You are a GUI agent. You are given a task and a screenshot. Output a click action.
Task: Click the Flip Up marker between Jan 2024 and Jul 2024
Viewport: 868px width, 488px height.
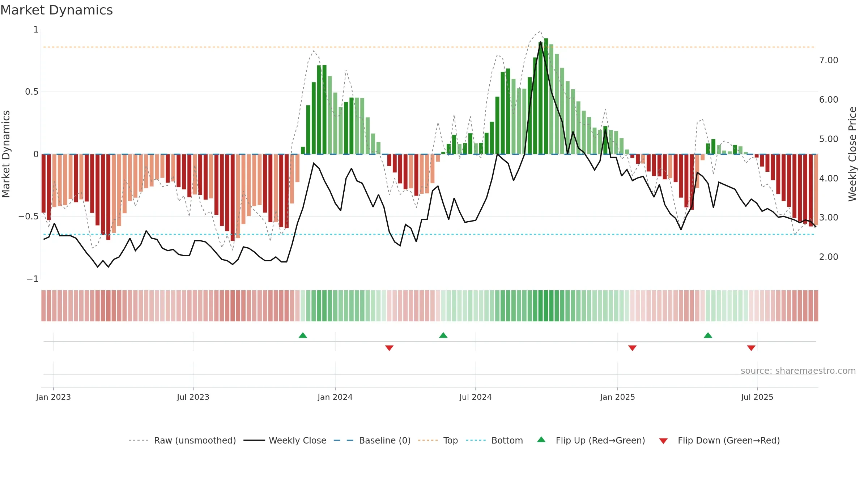[x=443, y=335]
